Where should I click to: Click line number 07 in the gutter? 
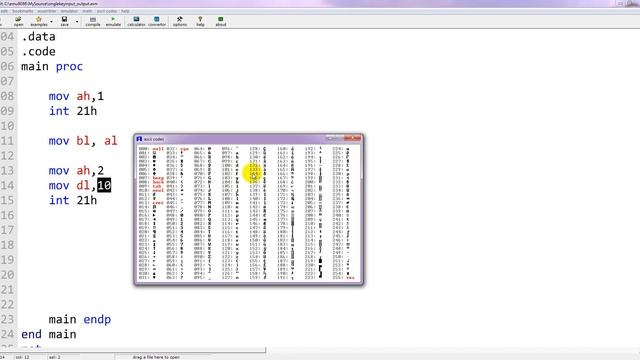click(7, 81)
